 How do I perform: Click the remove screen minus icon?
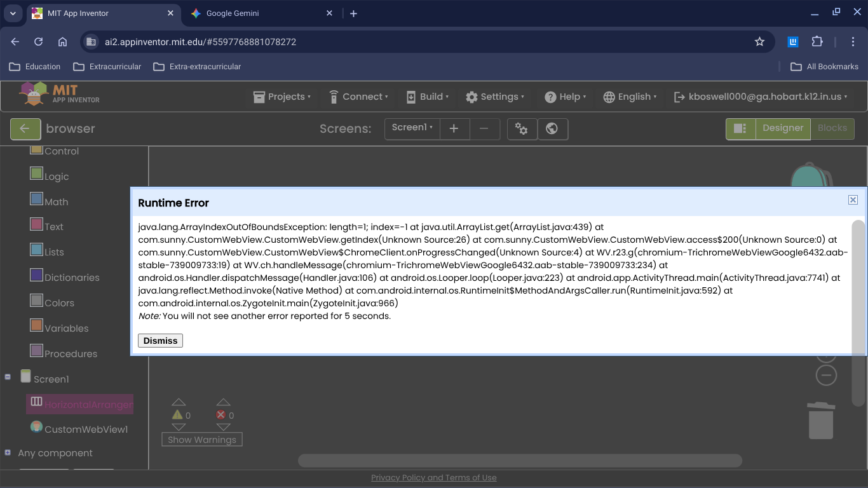click(484, 129)
